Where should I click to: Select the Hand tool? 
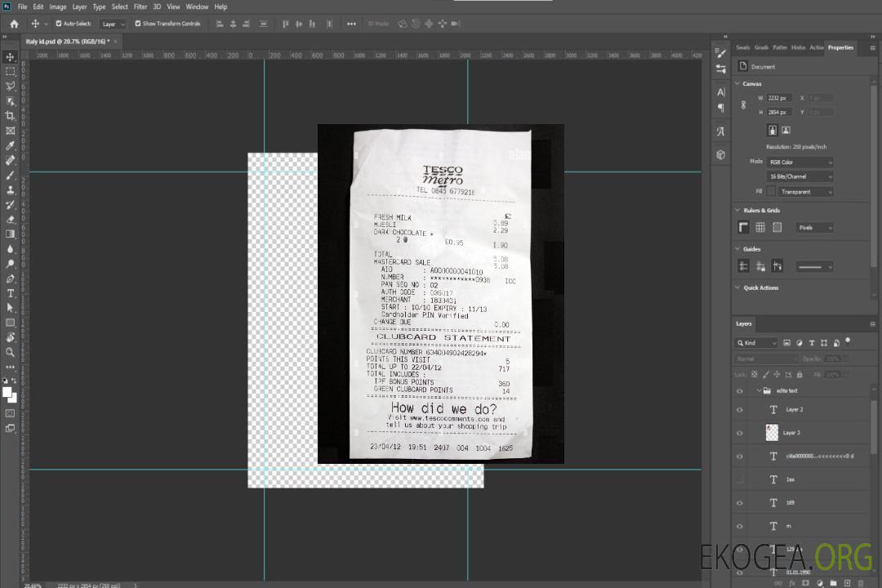tap(10, 337)
